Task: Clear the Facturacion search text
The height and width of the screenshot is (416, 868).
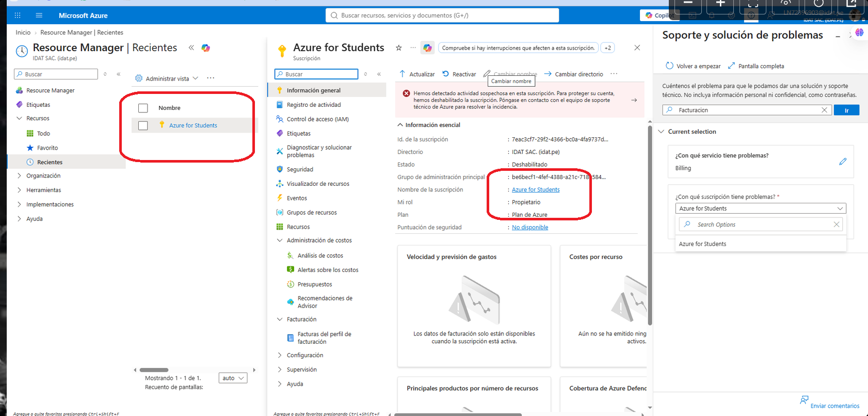Action: [x=824, y=110]
